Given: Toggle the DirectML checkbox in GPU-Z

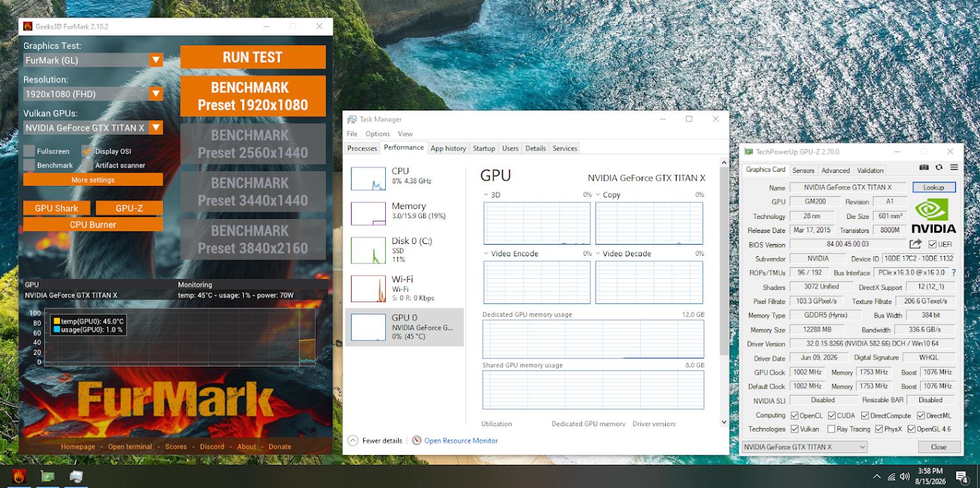Looking at the screenshot, I should click(x=920, y=416).
